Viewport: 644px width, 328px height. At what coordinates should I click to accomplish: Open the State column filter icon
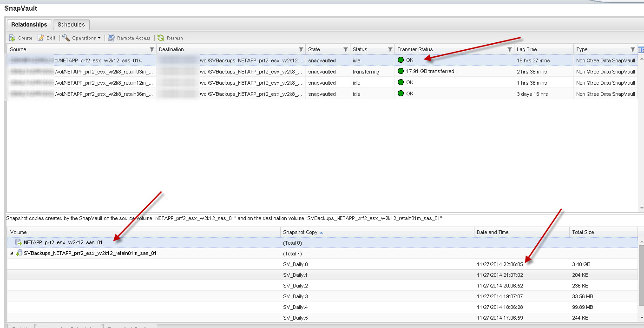pos(345,49)
